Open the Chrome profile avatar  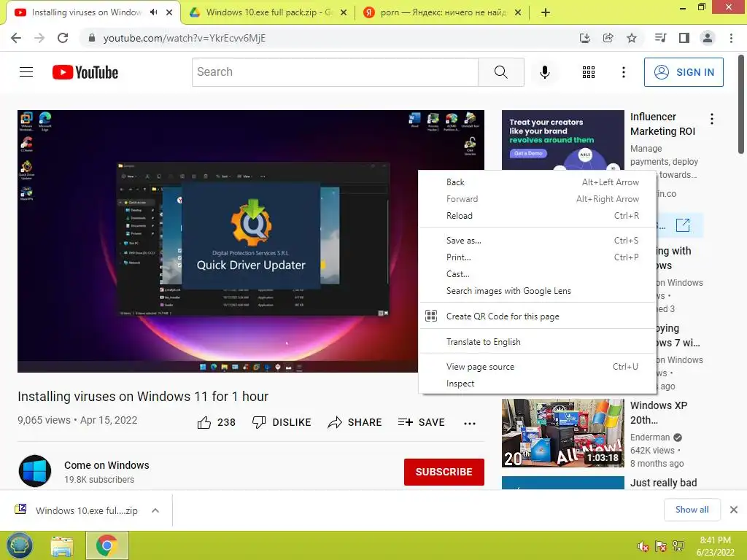[x=708, y=38]
